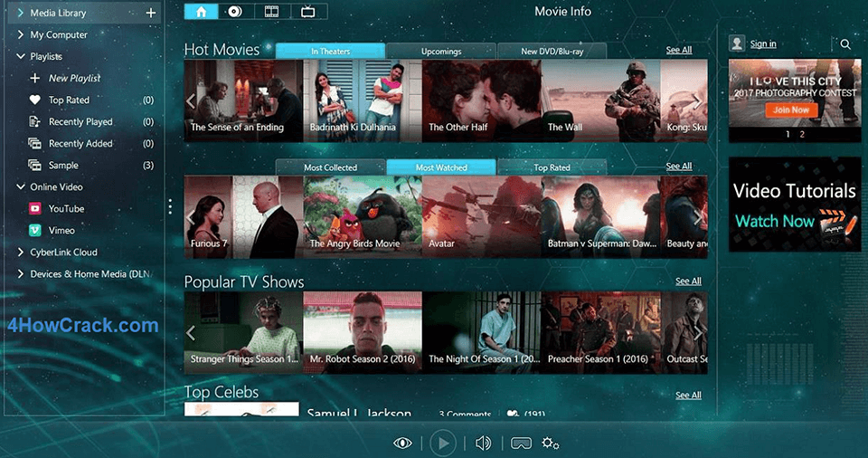Viewport: 868px width, 458px height.
Task: Select the Upcomings tab
Action: 441,52
